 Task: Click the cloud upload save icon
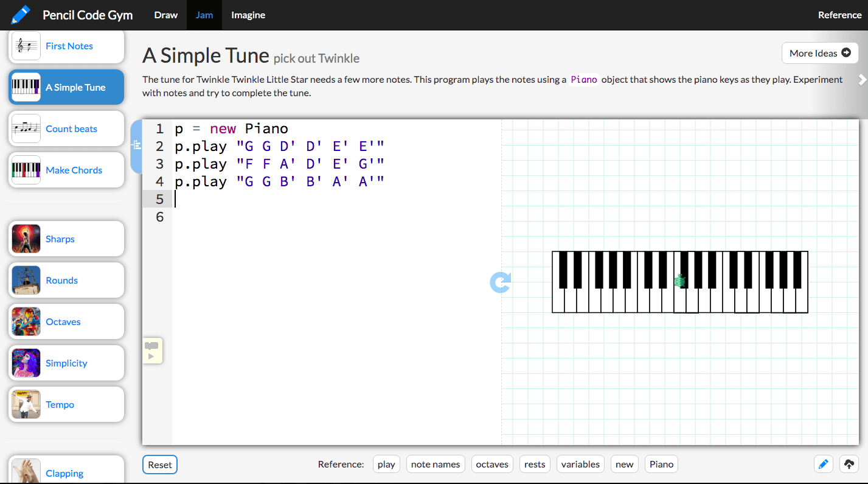point(849,464)
